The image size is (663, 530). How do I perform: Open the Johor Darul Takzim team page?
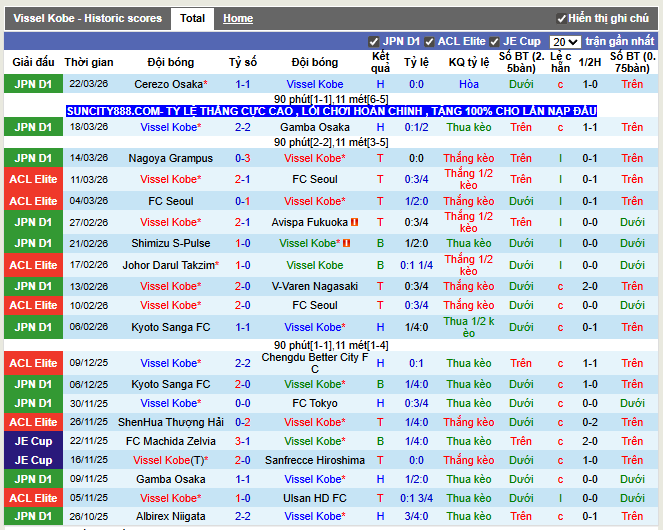point(169,265)
